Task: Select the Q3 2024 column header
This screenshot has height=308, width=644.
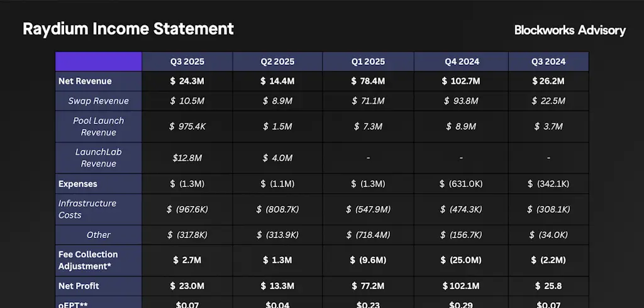Action: pyautogui.click(x=548, y=62)
